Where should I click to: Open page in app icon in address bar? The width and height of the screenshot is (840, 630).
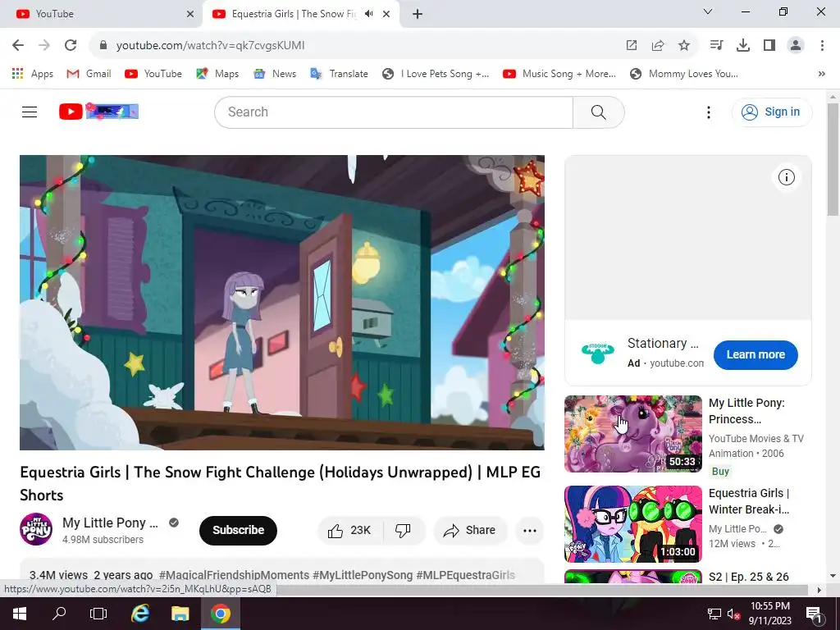(632, 46)
